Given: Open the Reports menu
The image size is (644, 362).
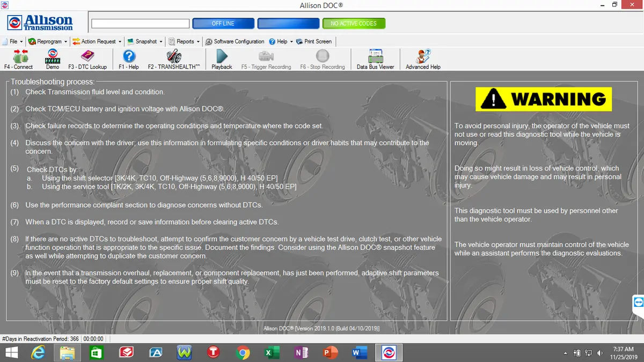Looking at the screenshot, I should tap(184, 41).
